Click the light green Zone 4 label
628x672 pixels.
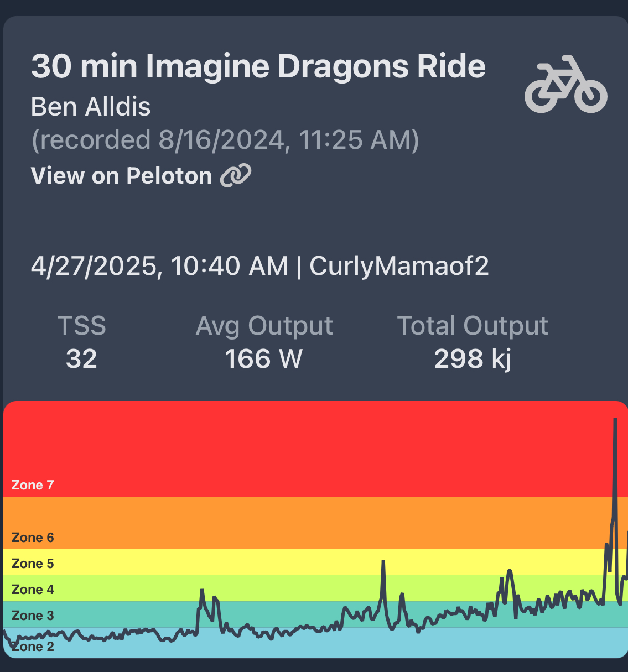pyautogui.click(x=33, y=590)
